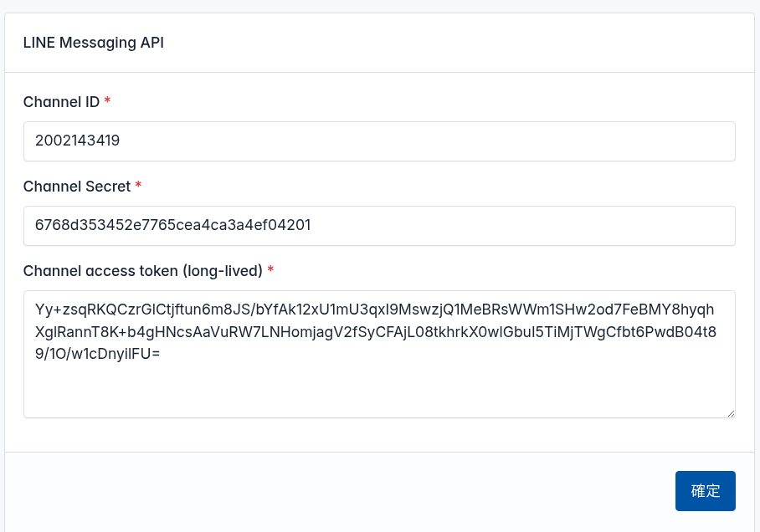
Task: Focus the Channel ID input field
Action: coord(379,141)
